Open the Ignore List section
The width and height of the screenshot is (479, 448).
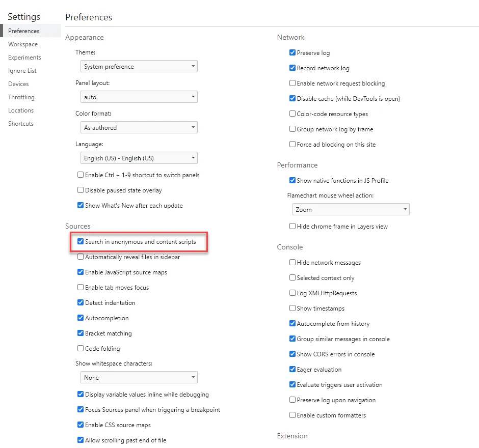point(22,71)
